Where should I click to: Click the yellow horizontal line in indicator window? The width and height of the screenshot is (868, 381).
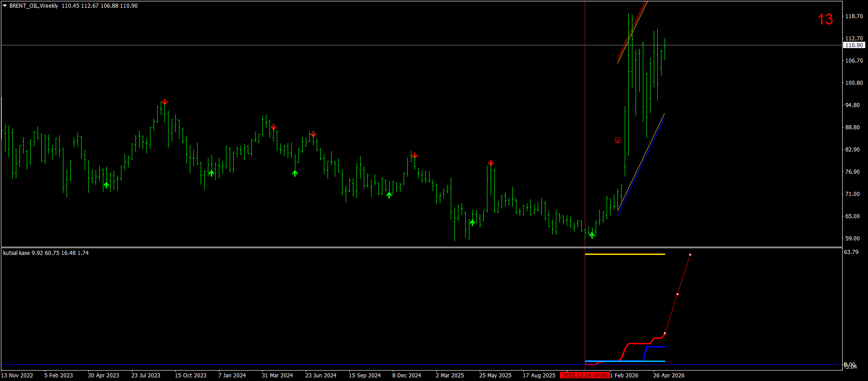[625, 254]
